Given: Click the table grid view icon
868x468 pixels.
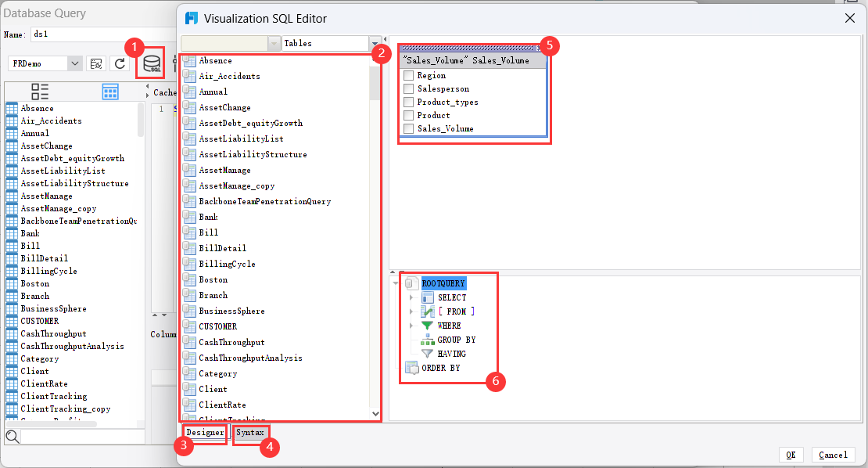Looking at the screenshot, I should (x=110, y=92).
